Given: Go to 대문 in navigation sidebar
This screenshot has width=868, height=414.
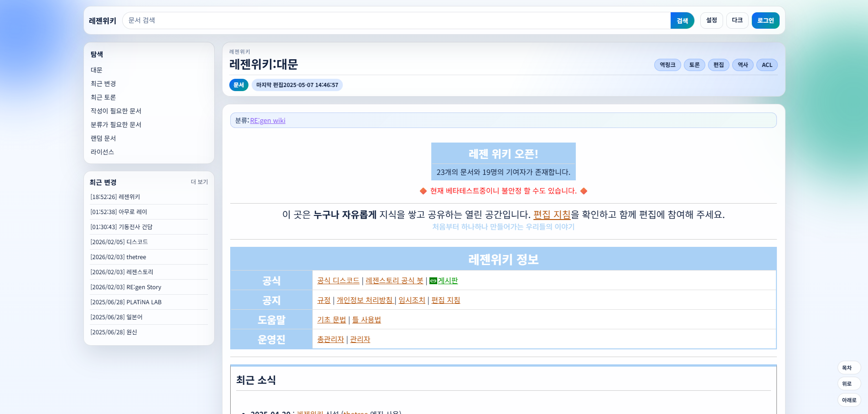Looking at the screenshot, I should 97,70.
